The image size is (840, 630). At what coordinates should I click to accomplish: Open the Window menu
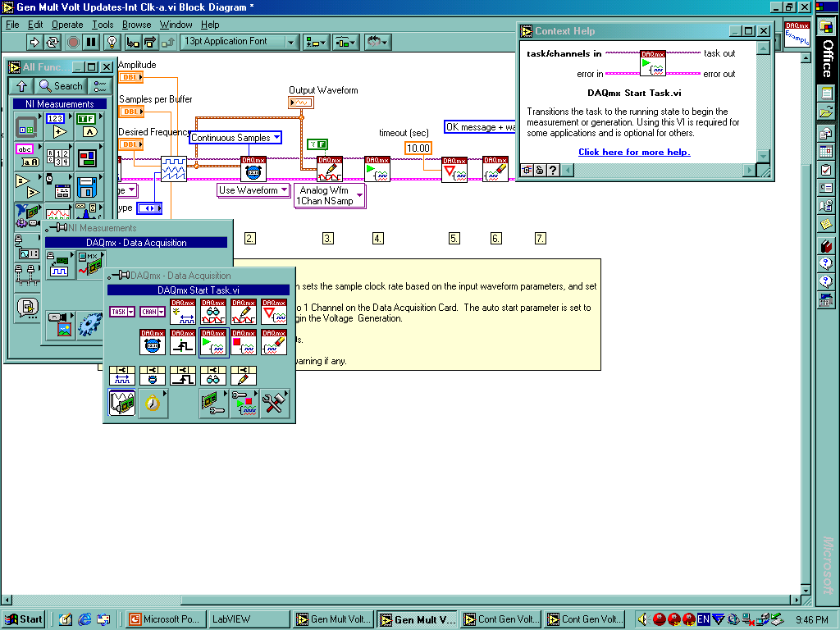pyautogui.click(x=176, y=25)
